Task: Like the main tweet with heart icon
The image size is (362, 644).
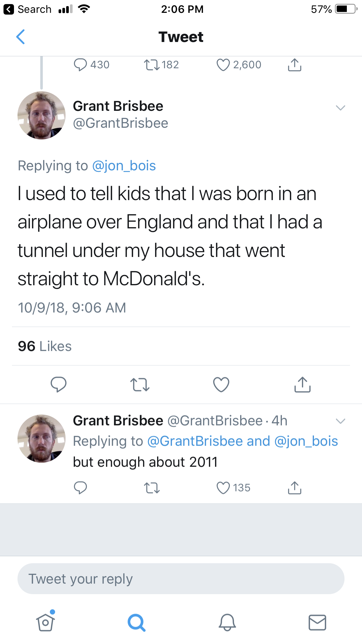Action: click(x=221, y=384)
